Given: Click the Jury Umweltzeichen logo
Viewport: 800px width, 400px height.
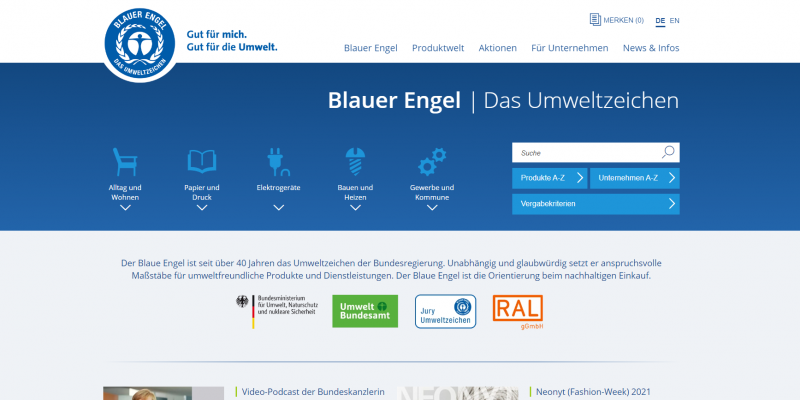Looking at the screenshot, I should [x=445, y=311].
